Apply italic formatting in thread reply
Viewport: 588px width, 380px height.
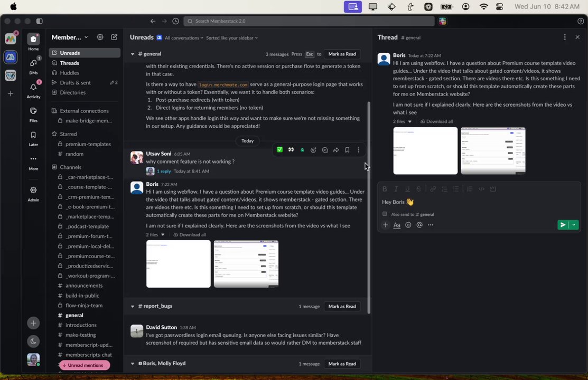[x=396, y=189]
